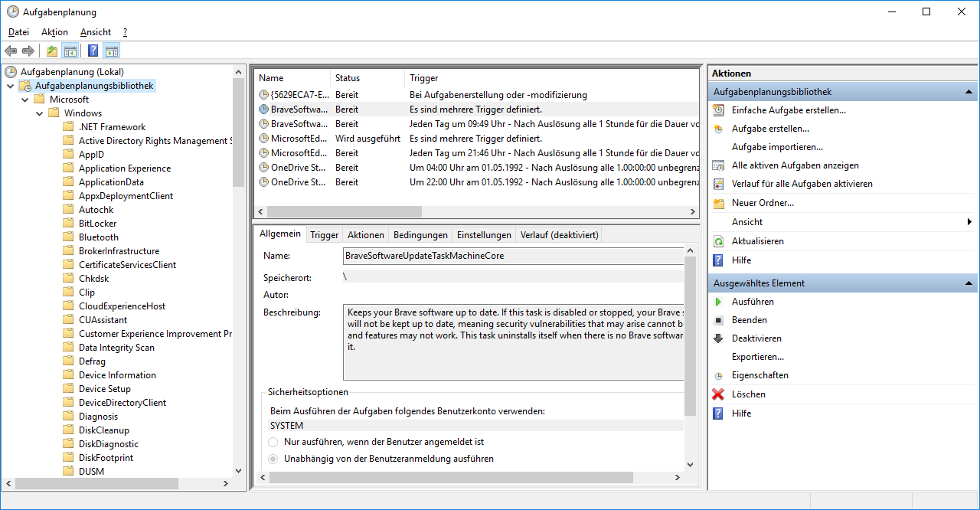Screen dimensions: 980x510
Task: Click the red Löschen X icon
Action: tap(718, 394)
